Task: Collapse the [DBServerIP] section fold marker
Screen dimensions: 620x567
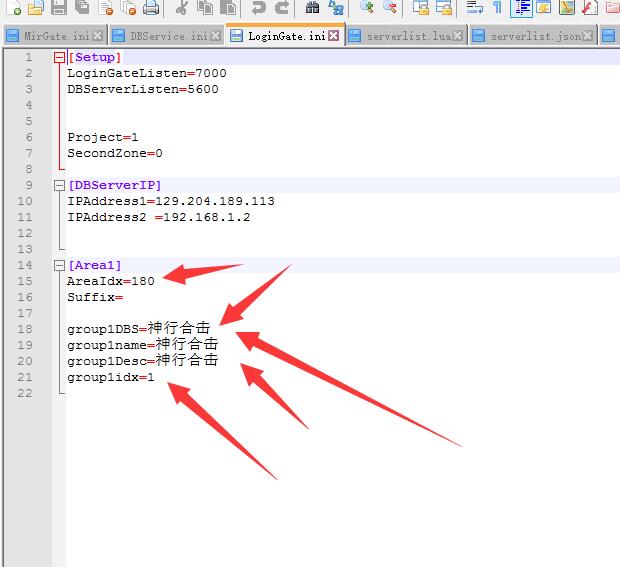Action: (60, 186)
